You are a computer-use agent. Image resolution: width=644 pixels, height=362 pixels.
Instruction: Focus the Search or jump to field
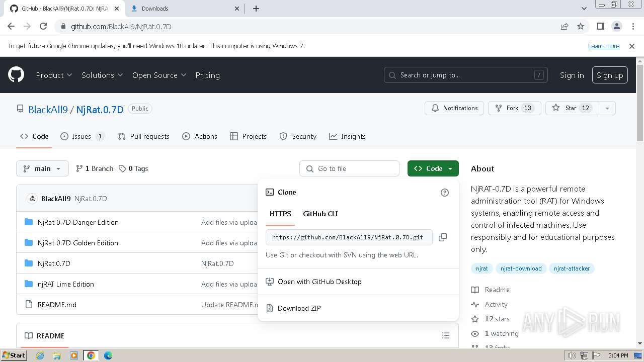[465, 75]
